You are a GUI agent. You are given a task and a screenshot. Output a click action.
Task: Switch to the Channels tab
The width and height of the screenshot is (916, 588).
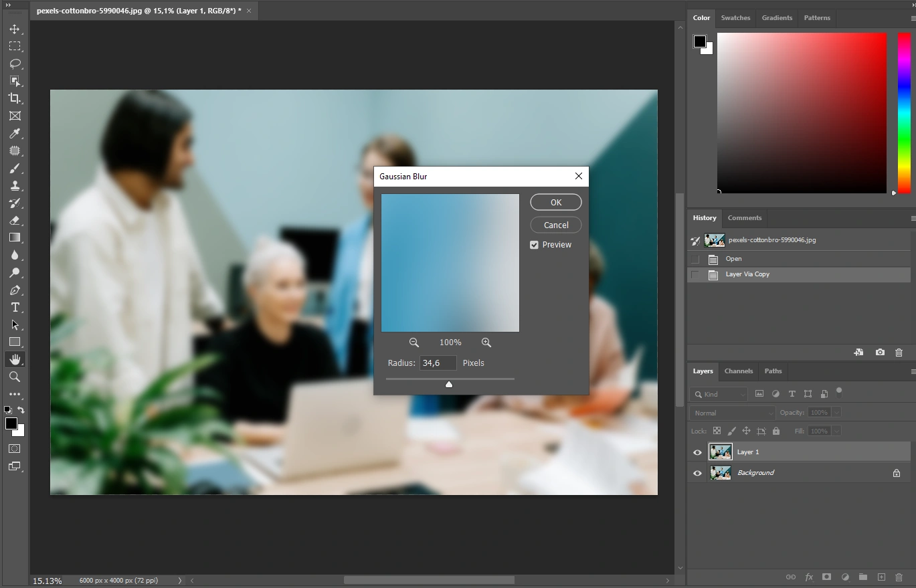[739, 371]
